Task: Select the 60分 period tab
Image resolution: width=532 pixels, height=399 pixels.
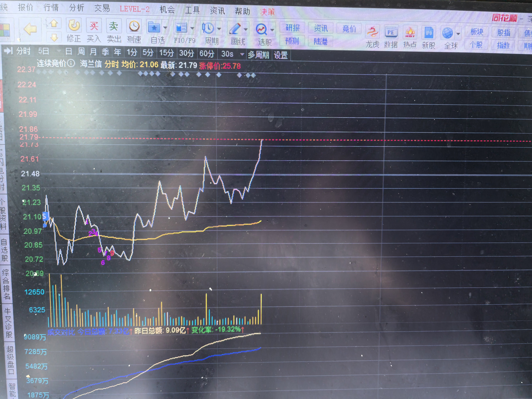Action: coord(207,53)
